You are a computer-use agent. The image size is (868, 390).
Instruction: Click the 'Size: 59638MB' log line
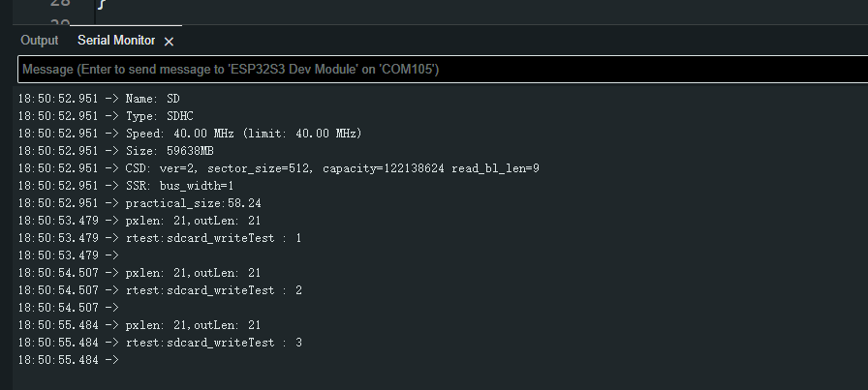tap(115, 151)
